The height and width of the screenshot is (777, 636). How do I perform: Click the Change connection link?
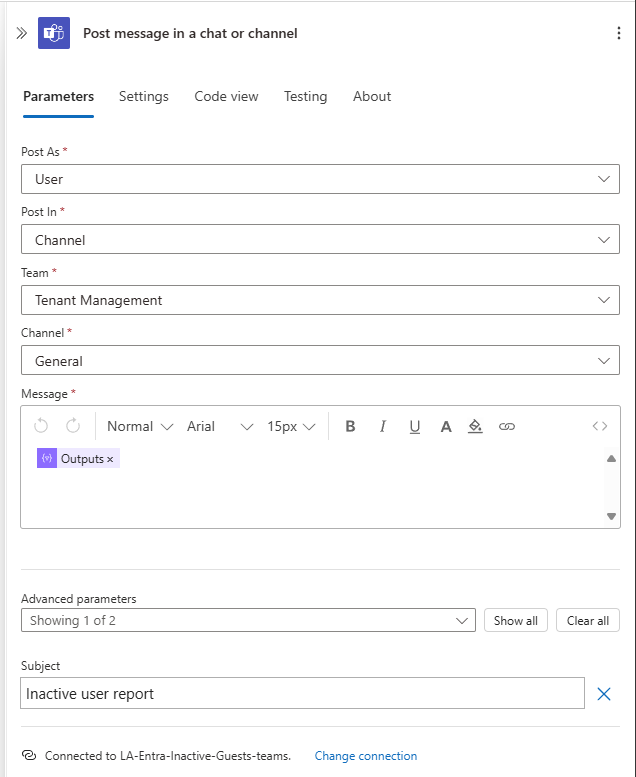tap(366, 756)
